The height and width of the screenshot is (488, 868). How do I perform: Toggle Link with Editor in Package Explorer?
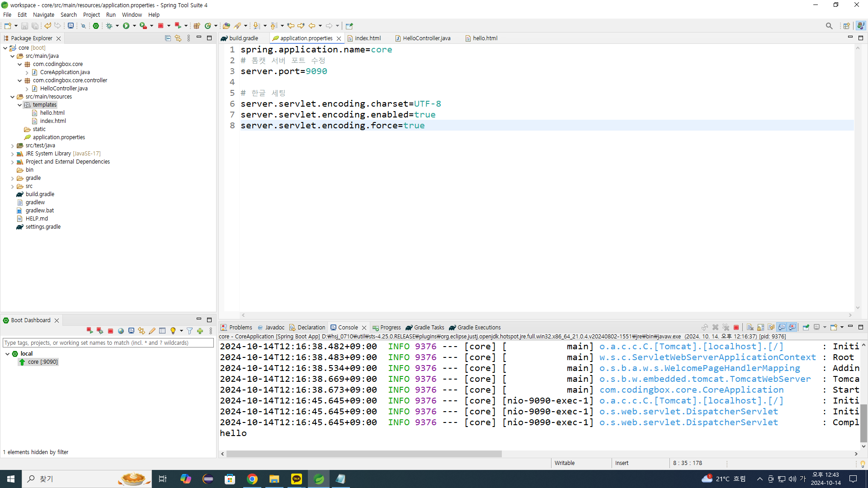(x=178, y=38)
